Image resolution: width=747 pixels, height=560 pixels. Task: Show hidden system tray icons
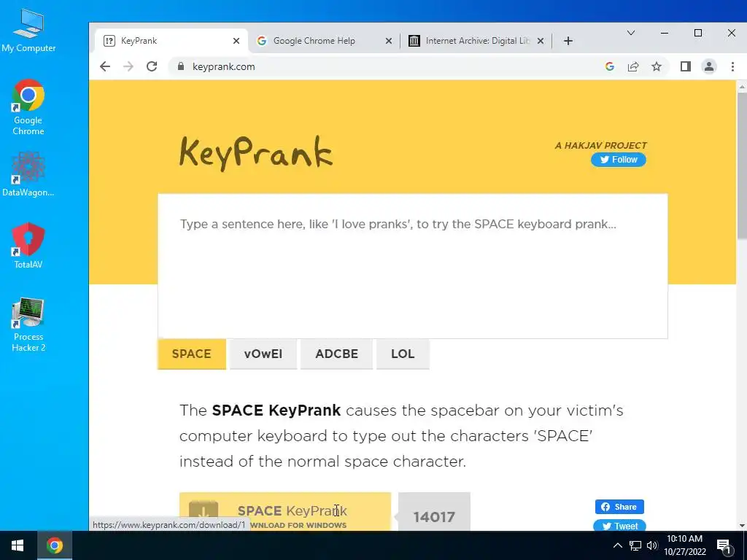point(617,545)
